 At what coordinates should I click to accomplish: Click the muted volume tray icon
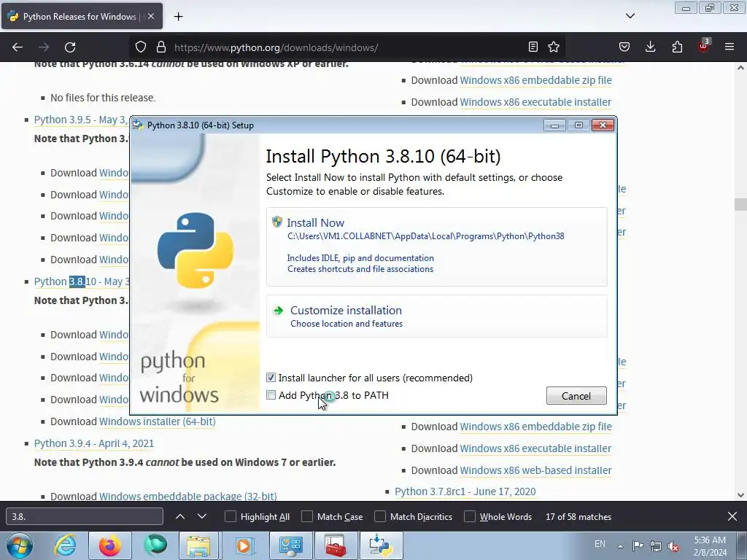(673, 545)
